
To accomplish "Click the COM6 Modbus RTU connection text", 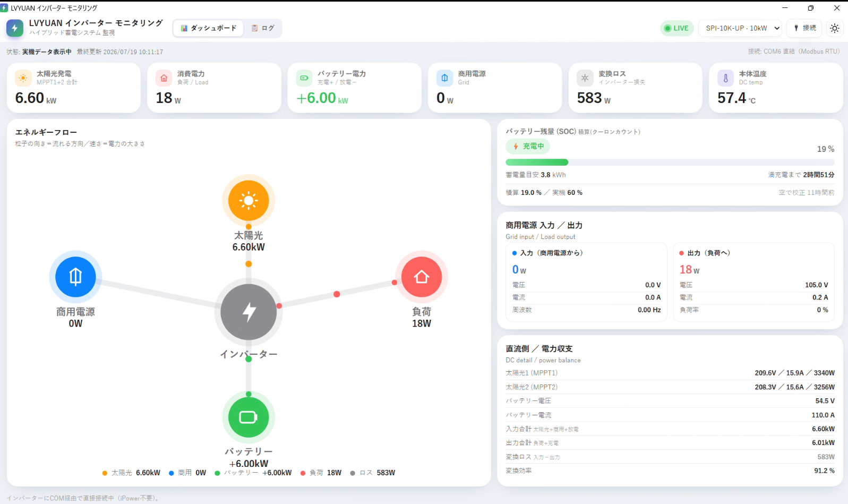I will 794,52.
